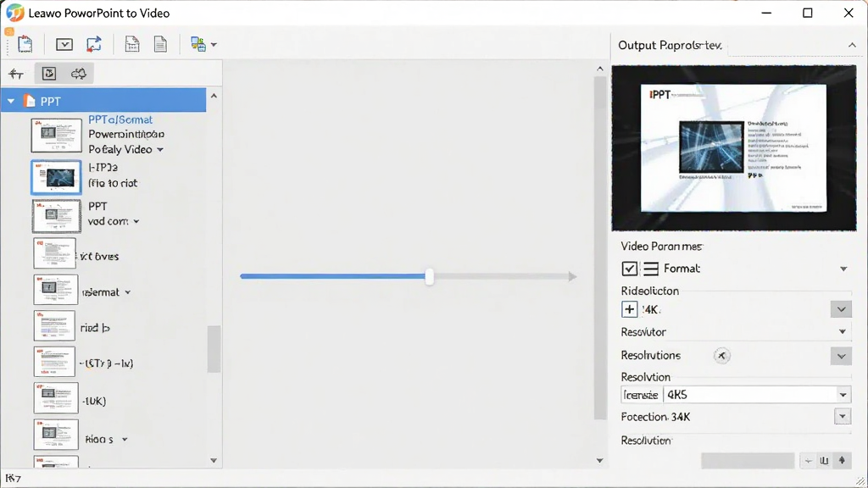Screen dimensions: 868x488
Task: Open the 4K5 combo box
Action: (x=756, y=395)
